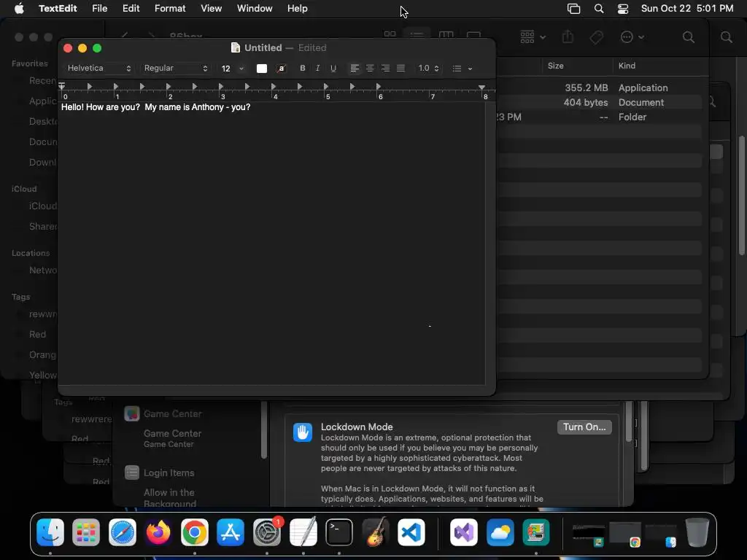Select the 404 bytes Document row
The image size is (747, 560).
click(x=600, y=102)
